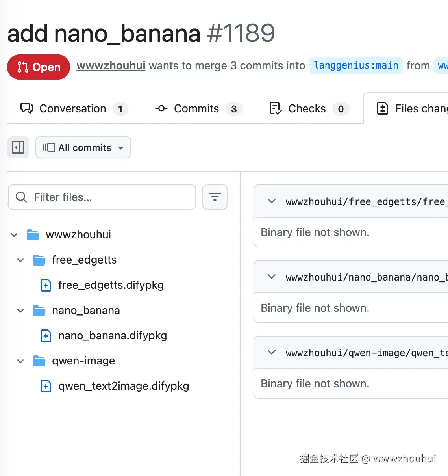Click added-file icon beside nano_banana.difypkg
Image resolution: width=448 pixels, height=476 pixels.
tap(46, 336)
